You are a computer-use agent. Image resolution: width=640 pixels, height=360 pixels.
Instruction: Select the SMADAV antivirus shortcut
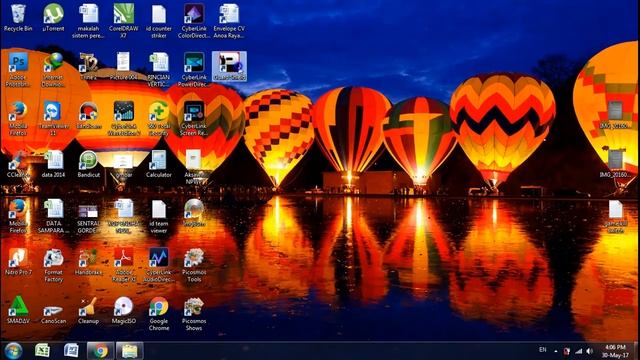click(18, 310)
